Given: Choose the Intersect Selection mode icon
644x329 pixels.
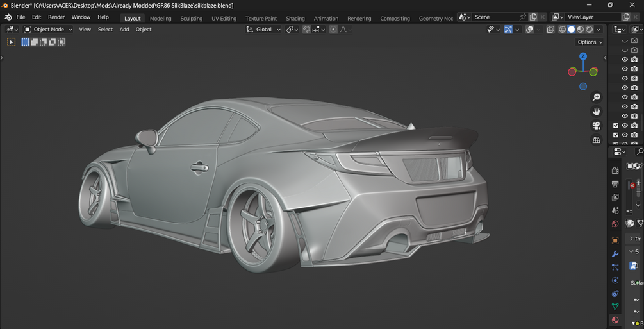Looking at the screenshot, I should coord(62,42).
